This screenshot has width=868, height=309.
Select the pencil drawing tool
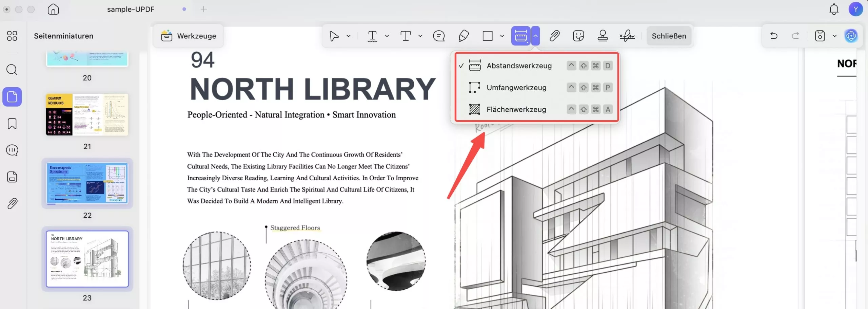tap(463, 36)
